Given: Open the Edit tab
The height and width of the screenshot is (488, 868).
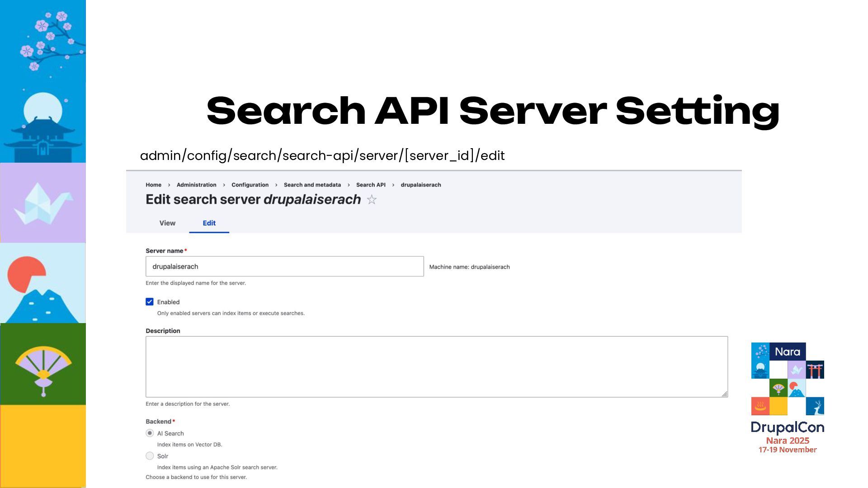Looking at the screenshot, I should click(x=209, y=223).
